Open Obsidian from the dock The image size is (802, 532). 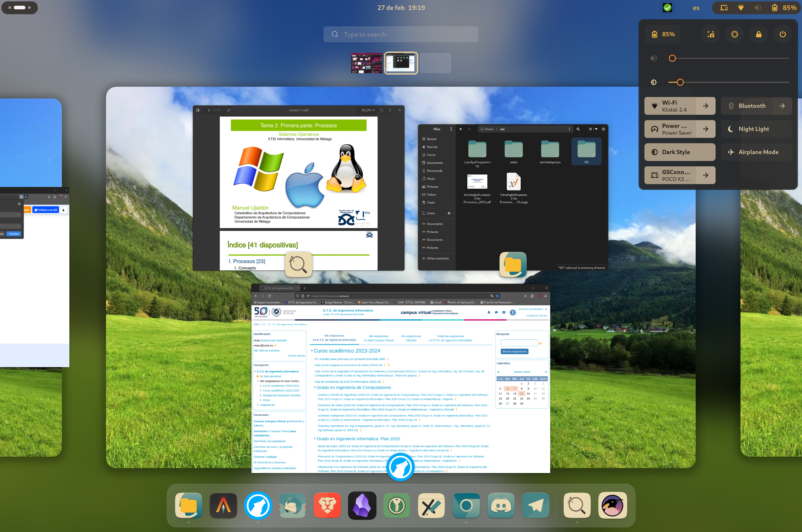(362, 505)
